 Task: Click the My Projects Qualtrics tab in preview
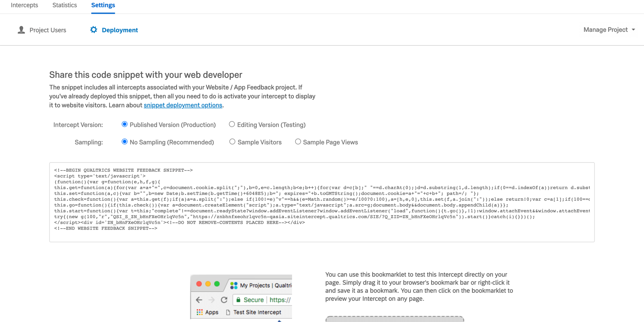click(266, 285)
